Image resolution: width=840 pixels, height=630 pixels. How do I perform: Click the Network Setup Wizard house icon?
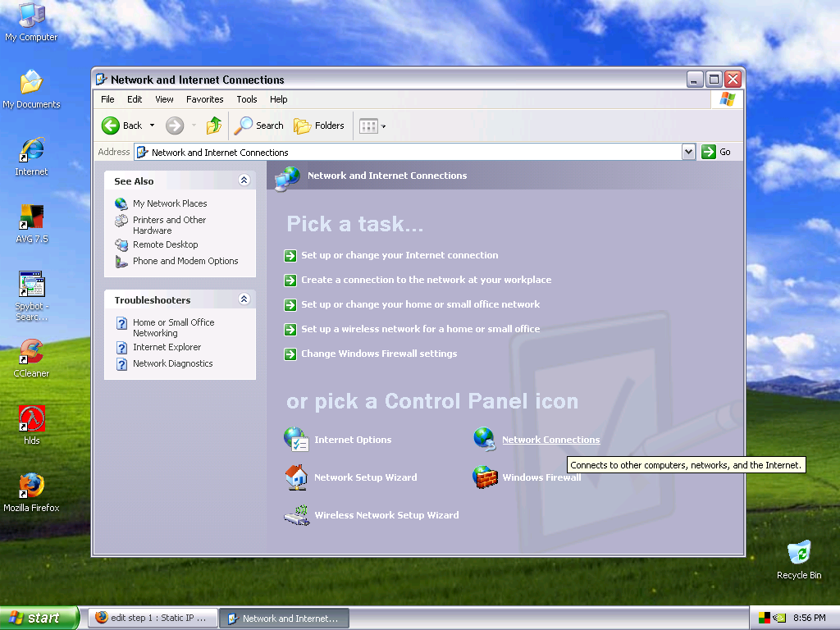pyautogui.click(x=296, y=477)
